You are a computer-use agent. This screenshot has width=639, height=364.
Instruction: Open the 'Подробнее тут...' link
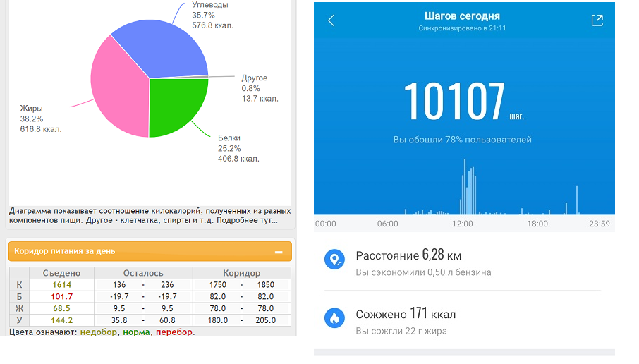click(x=247, y=221)
